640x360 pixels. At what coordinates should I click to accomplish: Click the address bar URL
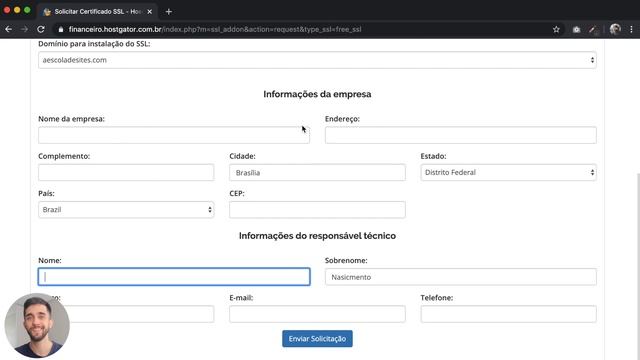(x=215, y=29)
